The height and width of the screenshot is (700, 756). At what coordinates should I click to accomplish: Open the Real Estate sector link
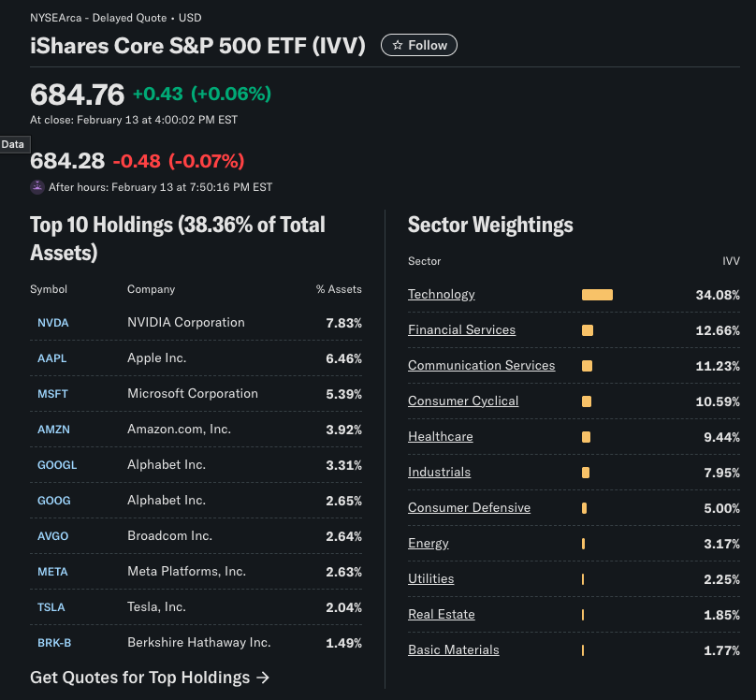pos(441,615)
